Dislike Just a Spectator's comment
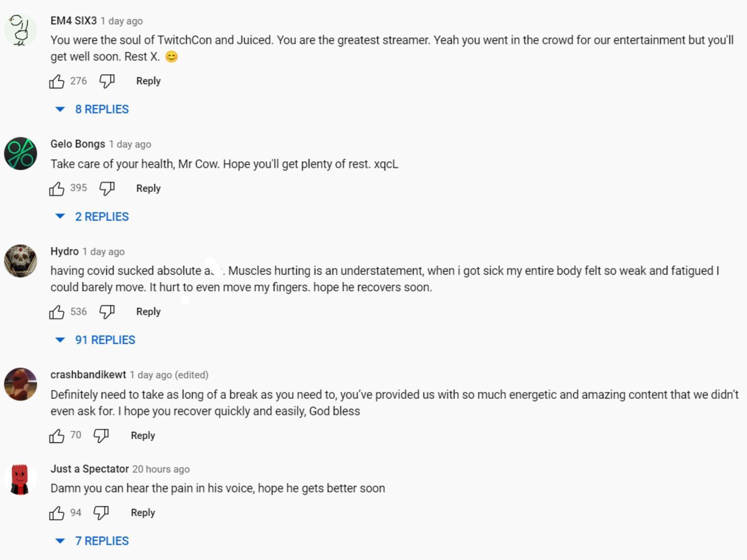The width and height of the screenshot is (747, 560). tap(101, 513)
